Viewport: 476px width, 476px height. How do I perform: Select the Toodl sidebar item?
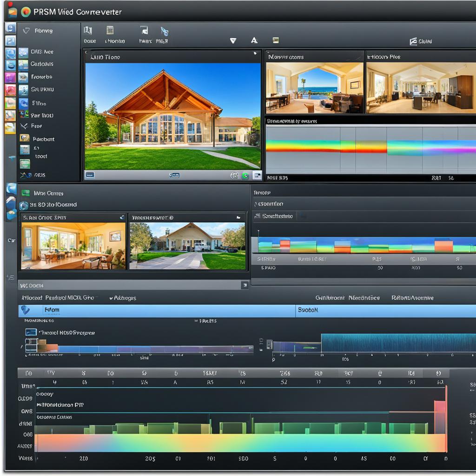41,156
